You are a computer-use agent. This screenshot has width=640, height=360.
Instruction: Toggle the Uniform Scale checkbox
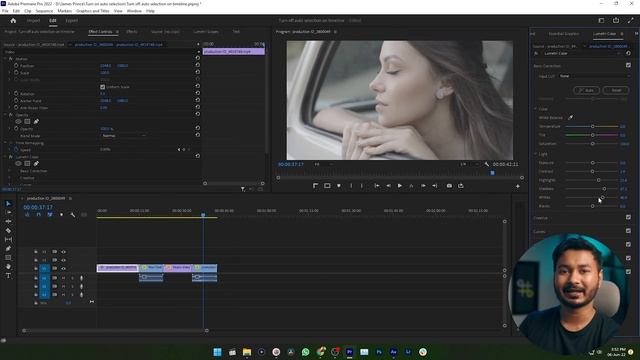click(x=102, y=87)
